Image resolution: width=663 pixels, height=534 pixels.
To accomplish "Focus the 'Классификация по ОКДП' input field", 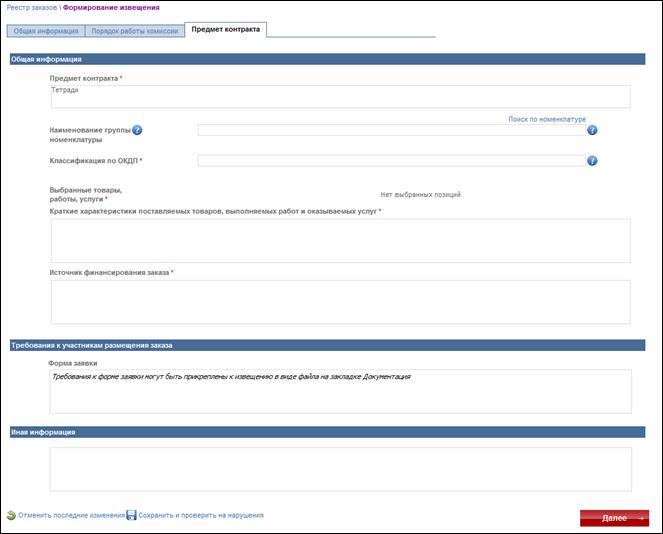I will (x=392, y=161).
